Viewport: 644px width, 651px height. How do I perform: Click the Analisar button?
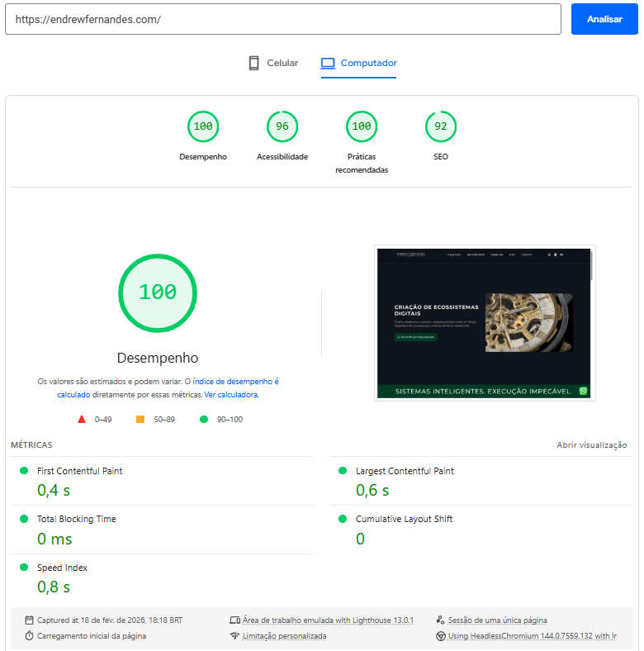tap(604, 19)
